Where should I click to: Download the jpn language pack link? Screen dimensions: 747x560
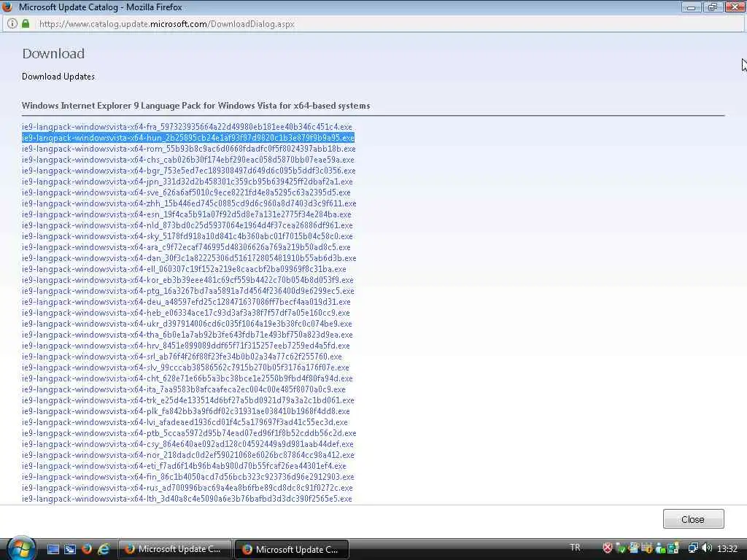(187, 182)
